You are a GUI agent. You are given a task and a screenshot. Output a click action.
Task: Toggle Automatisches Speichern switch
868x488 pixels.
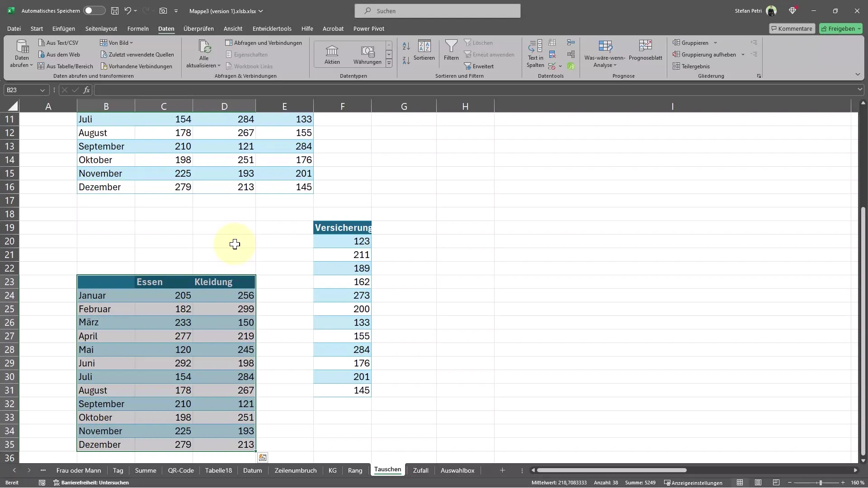click(x=94, y=10)
